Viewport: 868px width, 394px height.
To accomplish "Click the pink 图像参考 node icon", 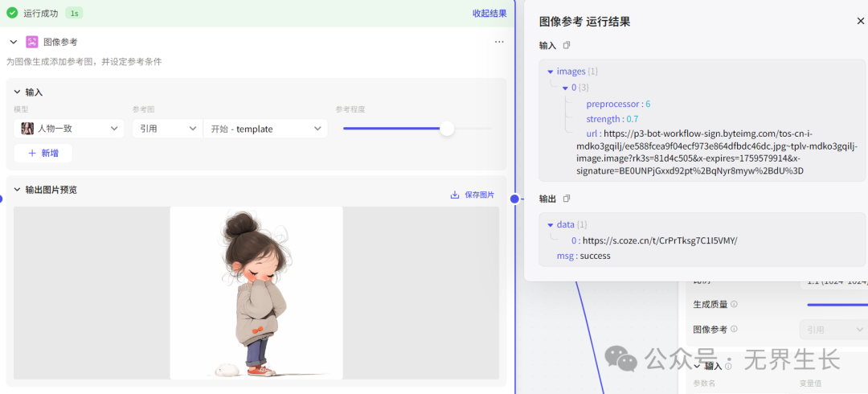I will (32, 42).
